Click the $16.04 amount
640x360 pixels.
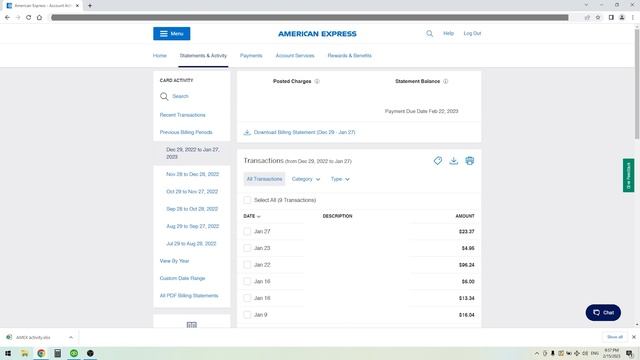tap(467, 315)
